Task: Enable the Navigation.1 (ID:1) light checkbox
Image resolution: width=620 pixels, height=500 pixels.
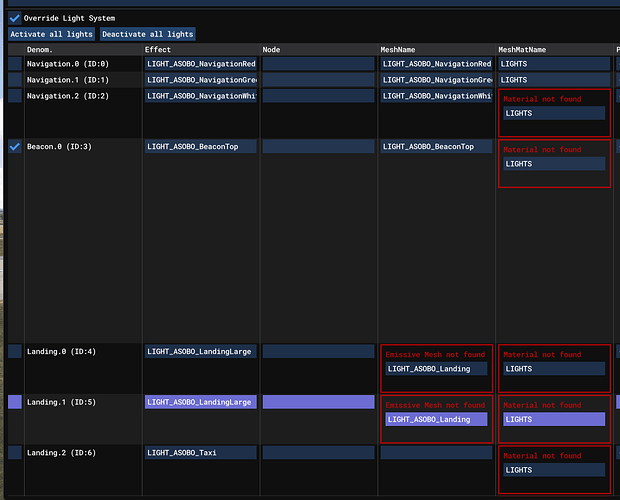Action: click(15, 80)
